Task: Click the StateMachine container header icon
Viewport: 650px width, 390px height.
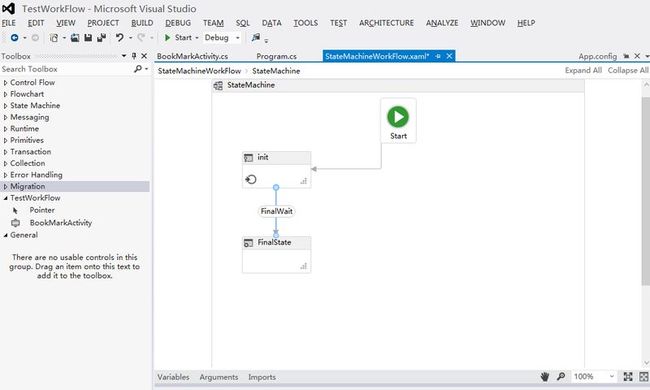Action: coord(218,85)
